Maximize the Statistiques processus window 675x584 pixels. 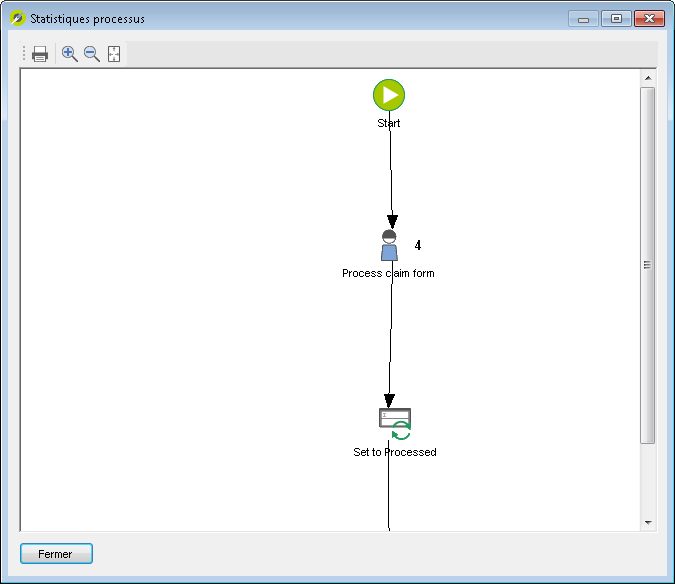click(x=616, y=19)
